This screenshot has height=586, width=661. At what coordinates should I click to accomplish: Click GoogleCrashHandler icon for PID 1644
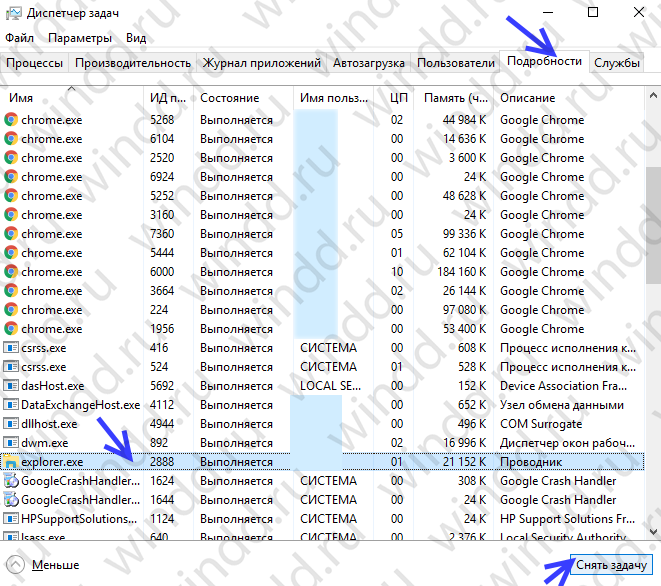coord(11,500)
